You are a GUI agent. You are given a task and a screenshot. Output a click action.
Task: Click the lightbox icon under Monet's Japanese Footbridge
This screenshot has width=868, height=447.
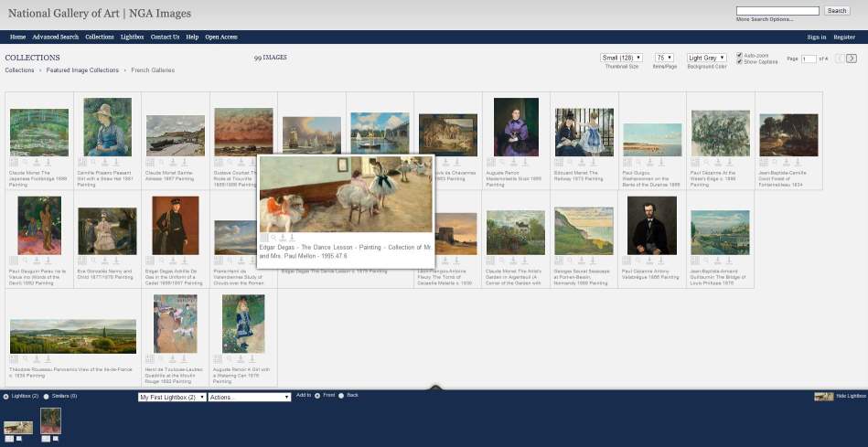click(x=14, y=162)
